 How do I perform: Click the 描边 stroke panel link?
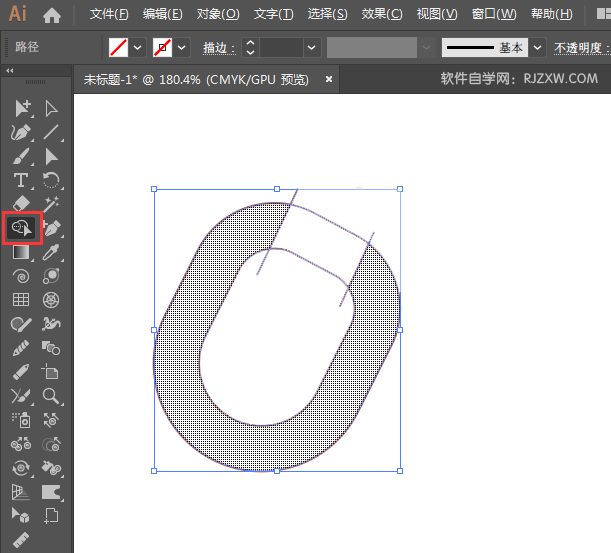point(218,48)
